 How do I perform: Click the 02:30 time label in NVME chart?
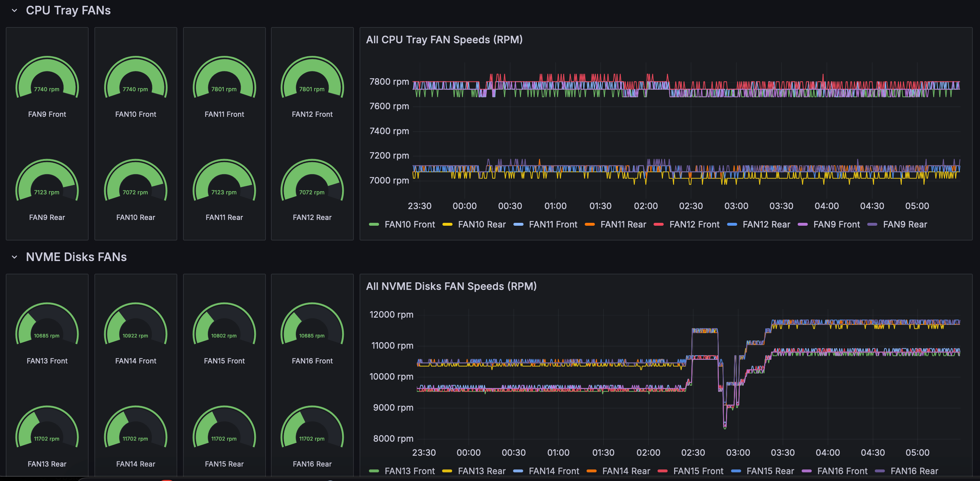(693, 453)
